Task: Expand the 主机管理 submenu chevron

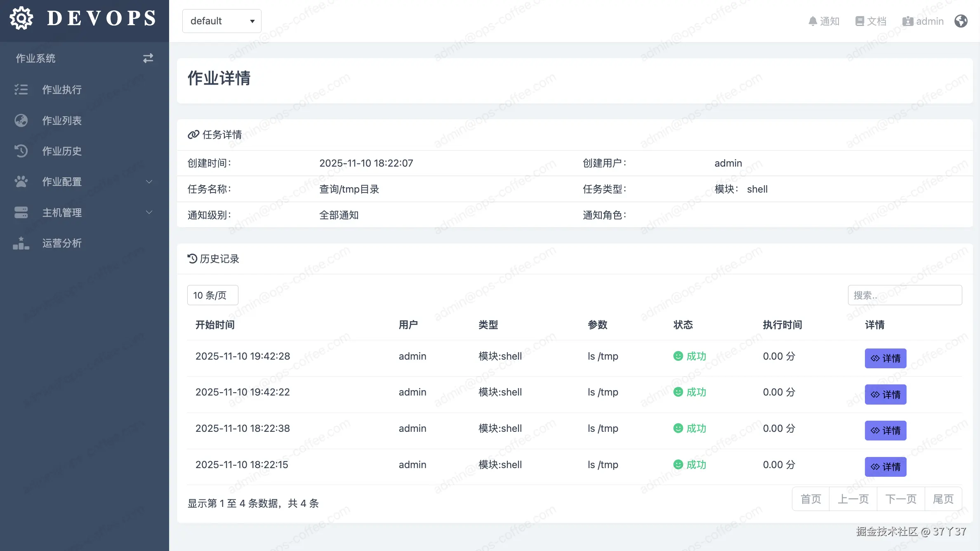Action: click(149, 212)
